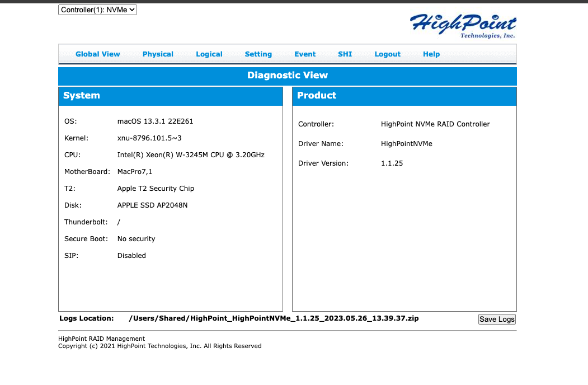This screenshot has height=385, width=588.
Task: Open the Physical tab
Action: pyautogui.click(x=158, y=54)
